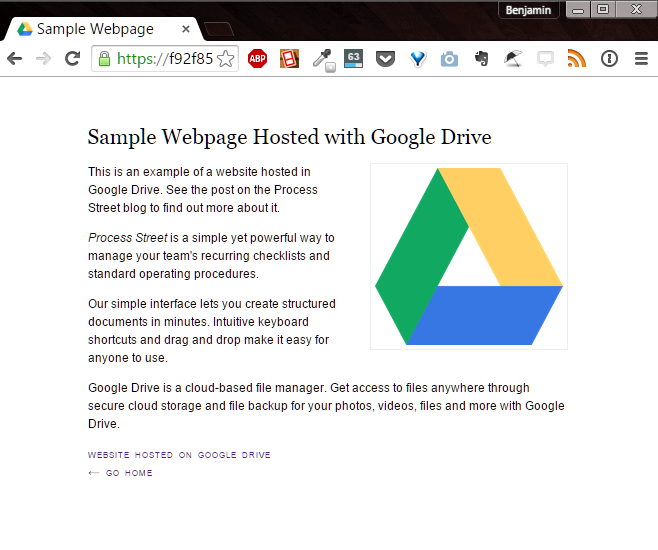The width and height of the screenshot is (658, 550).
Task: Activate the eyedropper color picker extension
Action: click(324, 60)
